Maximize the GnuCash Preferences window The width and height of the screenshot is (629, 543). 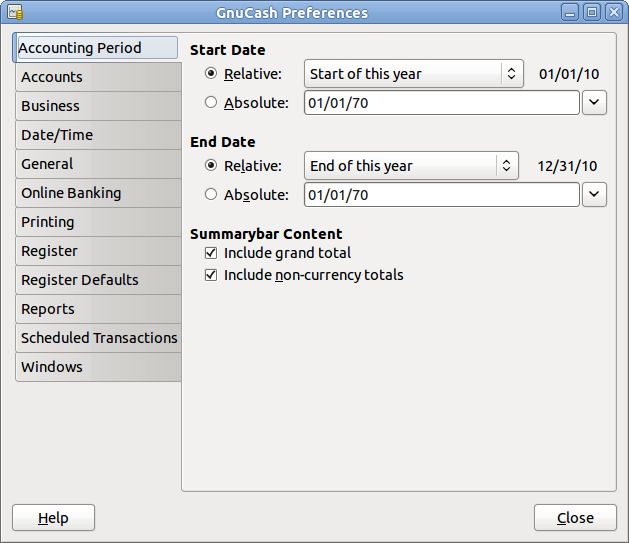[x=592, y=12]
